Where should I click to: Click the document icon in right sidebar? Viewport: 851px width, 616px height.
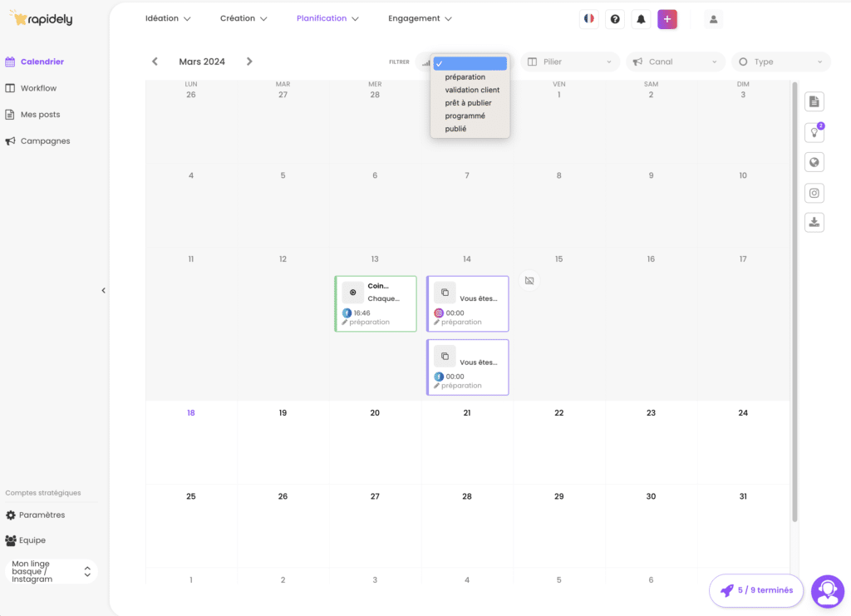[x=814, y=101]
